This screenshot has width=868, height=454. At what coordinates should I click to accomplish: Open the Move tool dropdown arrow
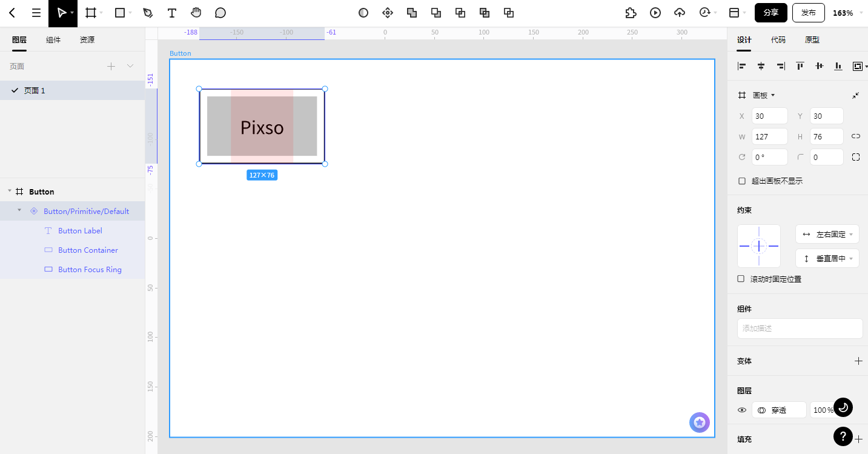[73, 13]
